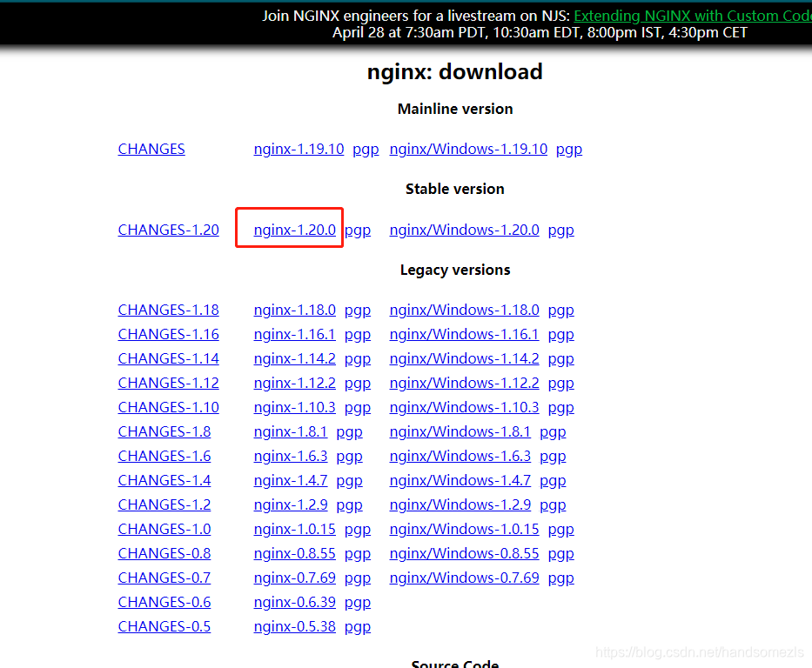The width and height of the screenshot is (812, 668).
Task: Open pgp signature for nginx/Windows-1.0.15
Action: point(560,530)
